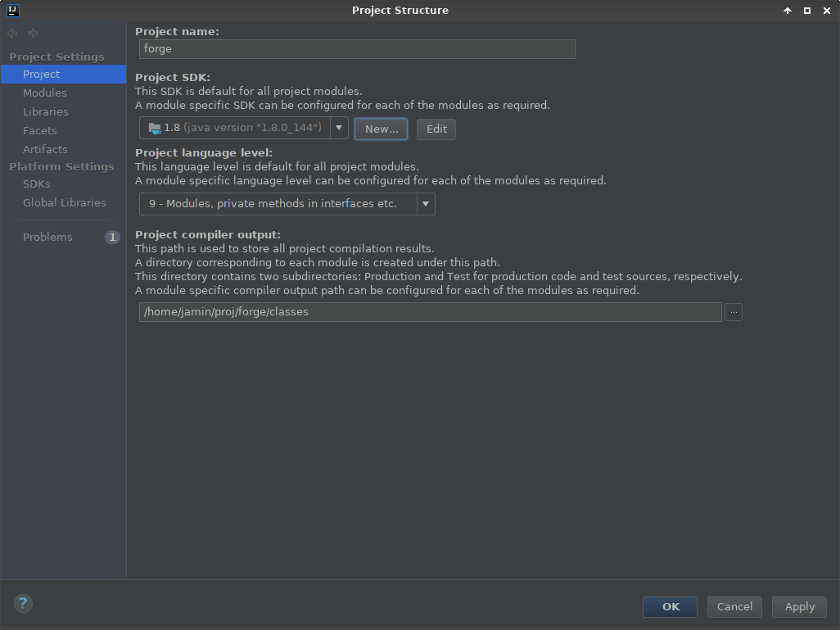Select Artifacts in Project Settings
The width and height of the screenshot is (840, 630).
[x=45, y=150]
